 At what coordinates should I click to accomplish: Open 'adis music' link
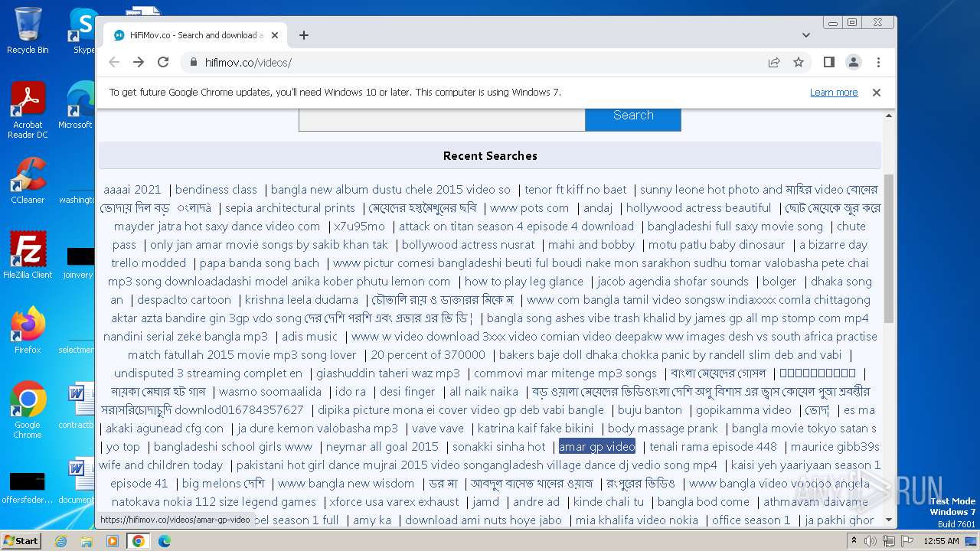click(x=309, y=337)
